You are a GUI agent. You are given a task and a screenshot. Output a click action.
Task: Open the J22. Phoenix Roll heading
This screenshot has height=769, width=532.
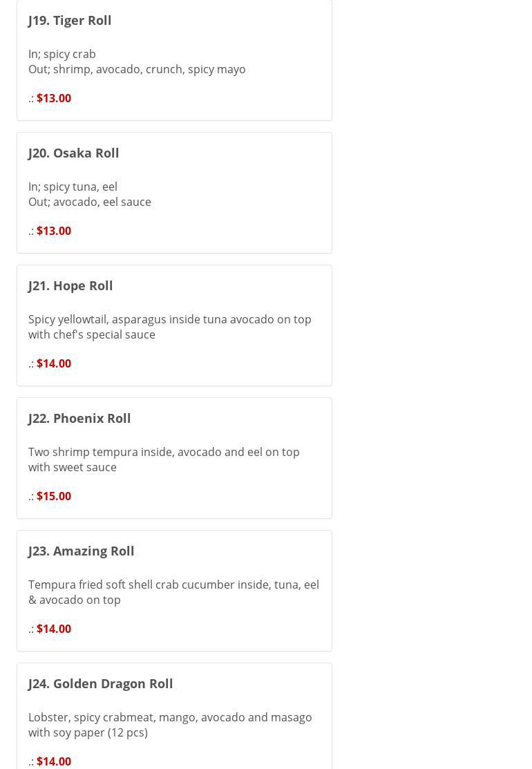point(79,418)
